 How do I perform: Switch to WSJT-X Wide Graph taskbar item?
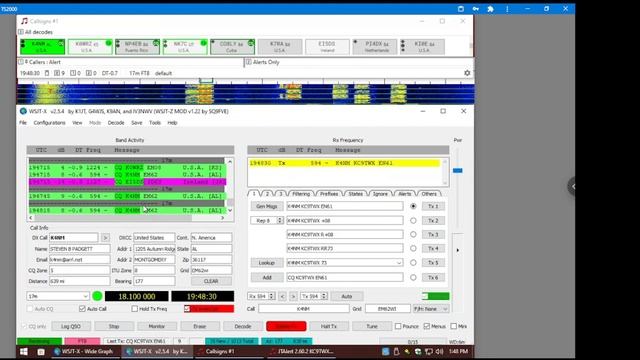pos(84,351)
